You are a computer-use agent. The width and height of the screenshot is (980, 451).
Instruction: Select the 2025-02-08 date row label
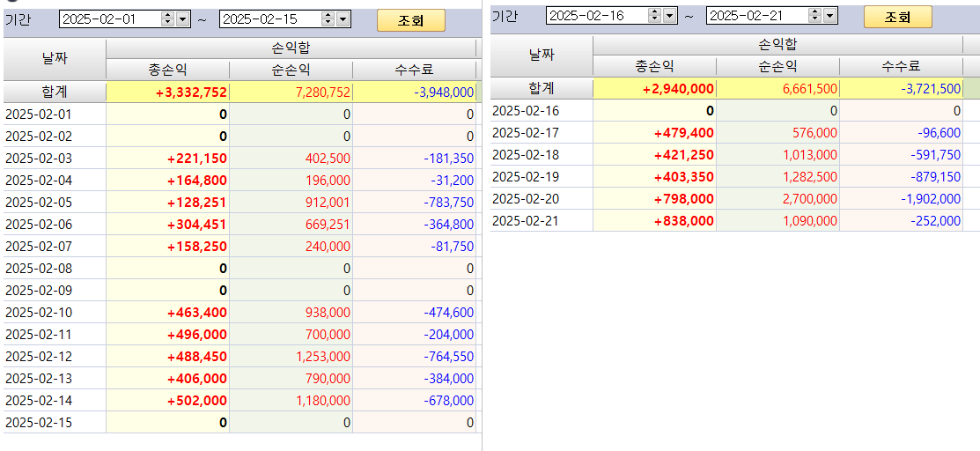(x=55, y=269)
